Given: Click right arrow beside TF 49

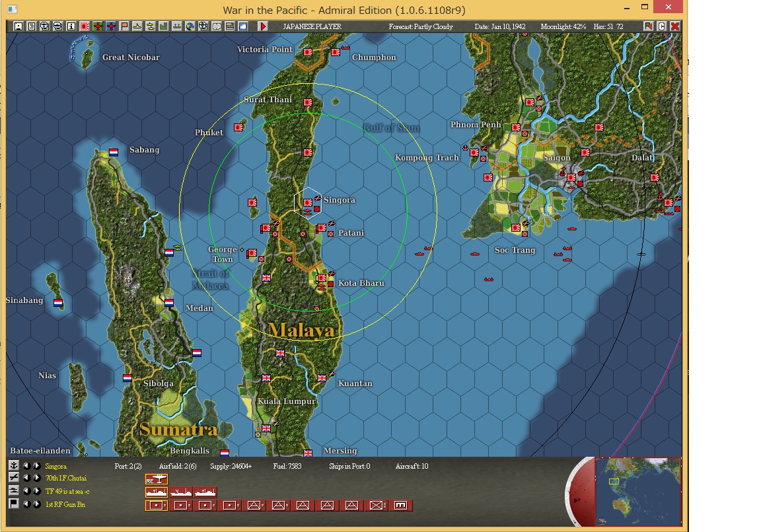Looking at the screenshot, I should click(x=36, y=491).
